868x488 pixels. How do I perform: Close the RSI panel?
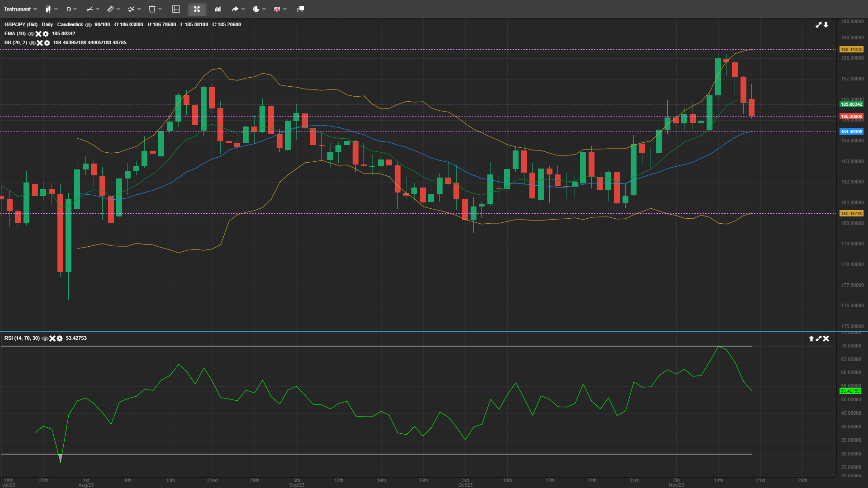click(826, 338)
